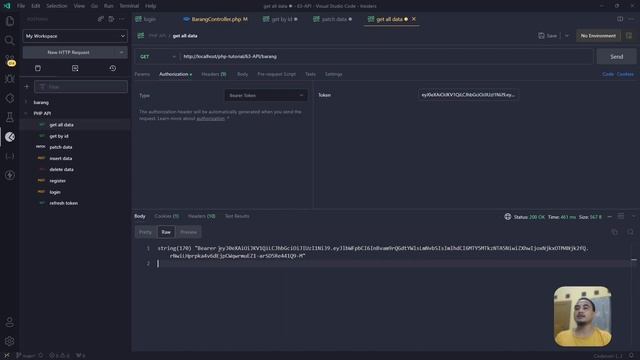Toggle split editor layout icon
The height and width of the screenshot is (360, 640).
[620, 19]
